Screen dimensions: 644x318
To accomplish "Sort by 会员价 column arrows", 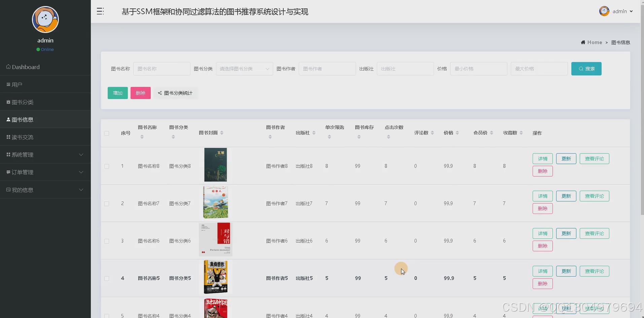I will click(492, 133).
